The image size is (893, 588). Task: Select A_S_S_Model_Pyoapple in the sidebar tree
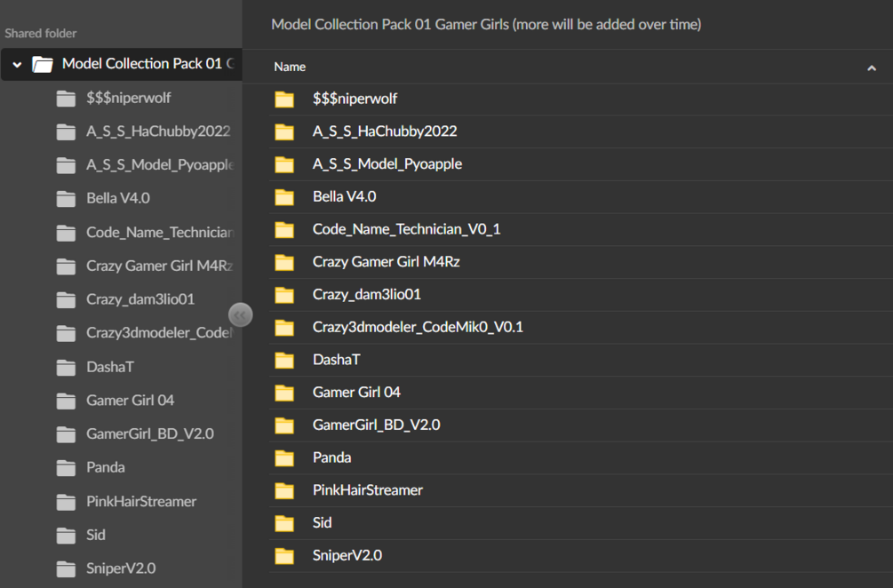(x=160, y=165)
